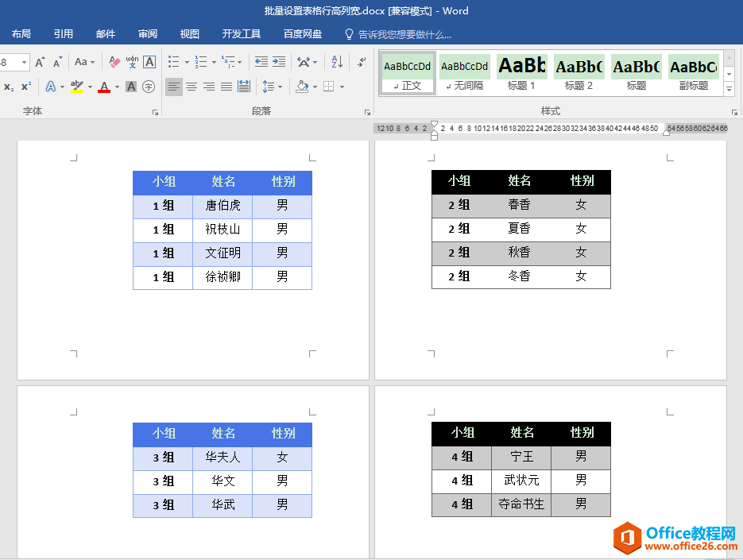Viewport: 743px width, 560px height.
Task: Open the shading color dropdown arrow
Action: tap(315, 87)
